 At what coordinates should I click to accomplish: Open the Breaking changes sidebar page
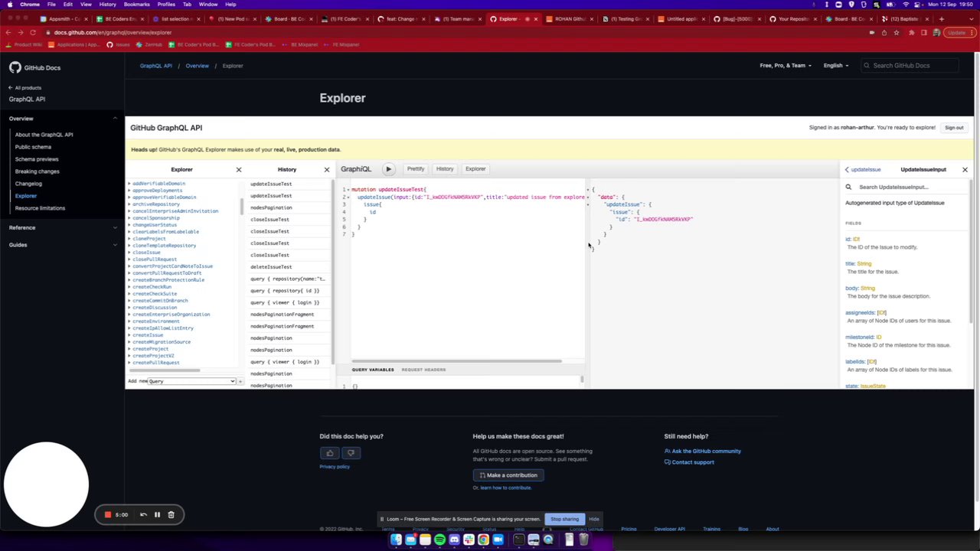point(37,171)
